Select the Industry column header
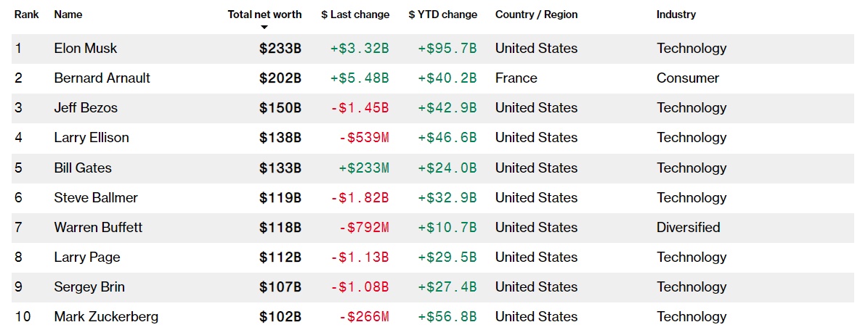868x330 pixels. pyautogui.click(x=676, y=15)
